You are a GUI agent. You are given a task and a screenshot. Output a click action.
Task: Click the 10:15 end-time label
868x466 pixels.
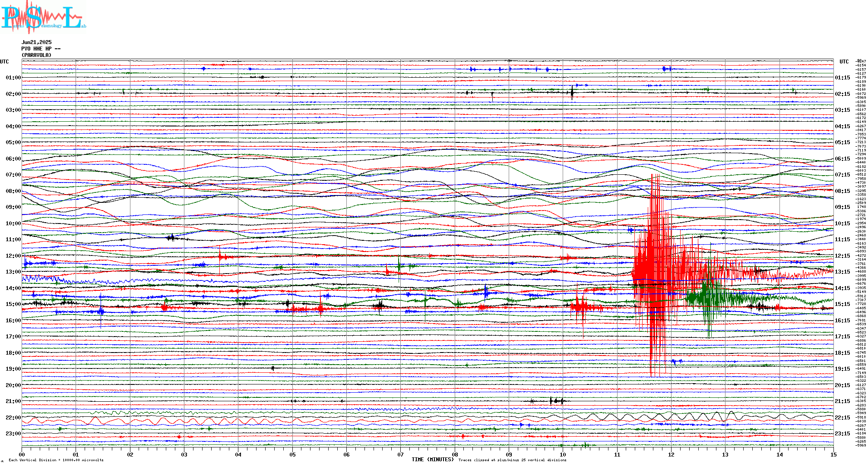coord(843,224)
